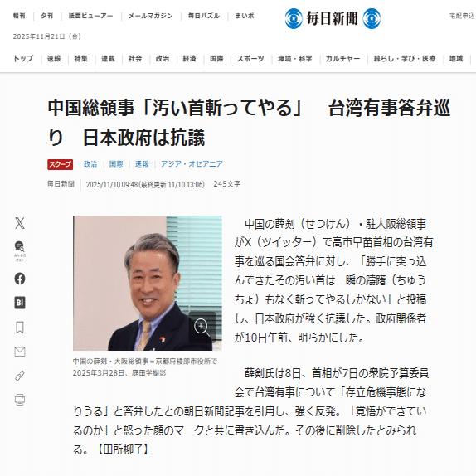Open the 毎日パズル link
476x476 pixels.
204,16
